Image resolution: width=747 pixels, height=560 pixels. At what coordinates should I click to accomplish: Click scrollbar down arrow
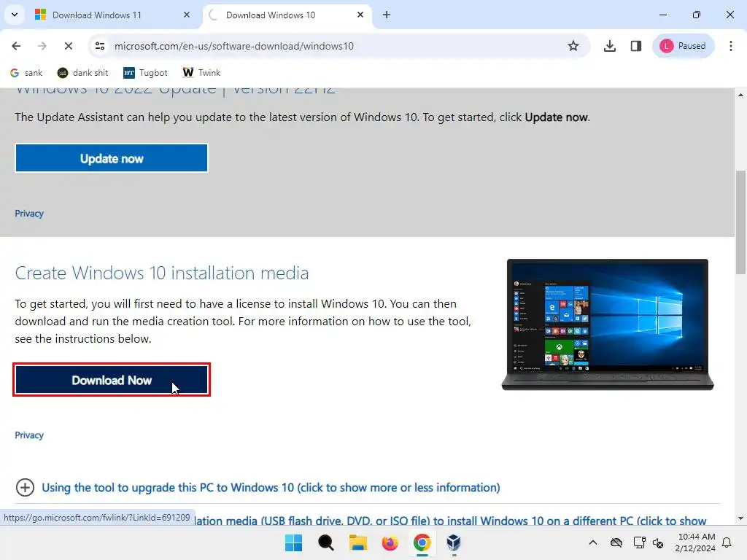pos(741,518)
